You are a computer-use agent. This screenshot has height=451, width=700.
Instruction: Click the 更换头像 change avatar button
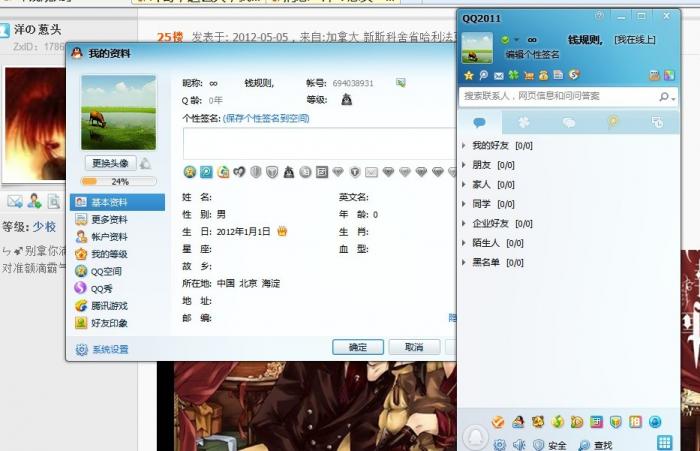[110, 163]
